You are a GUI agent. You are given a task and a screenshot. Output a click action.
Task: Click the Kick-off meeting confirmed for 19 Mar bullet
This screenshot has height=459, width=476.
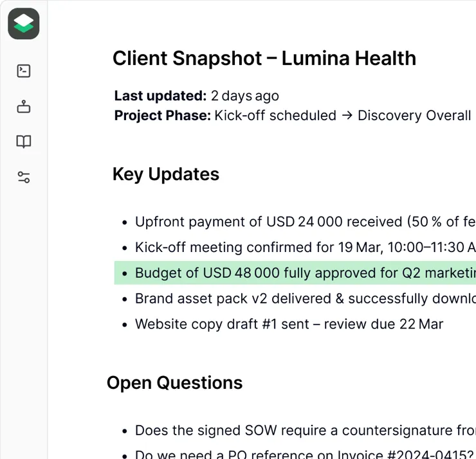coord(298,248)
